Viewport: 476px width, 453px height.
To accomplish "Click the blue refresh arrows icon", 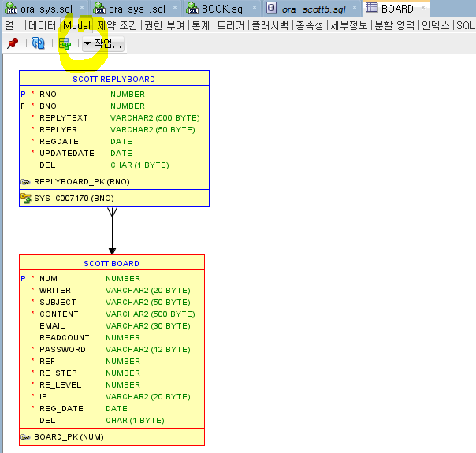I will pyautogui.click(x=39, y=43).
